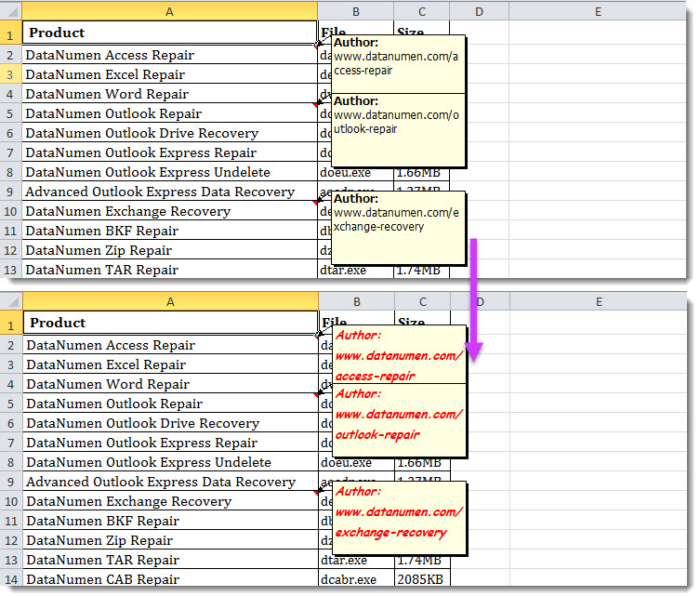Select row 8 header in the top spreadsheet
Image resolution: width=700 pixels, height=596 pixels.
pyautogui.click(x=11, y=172)
